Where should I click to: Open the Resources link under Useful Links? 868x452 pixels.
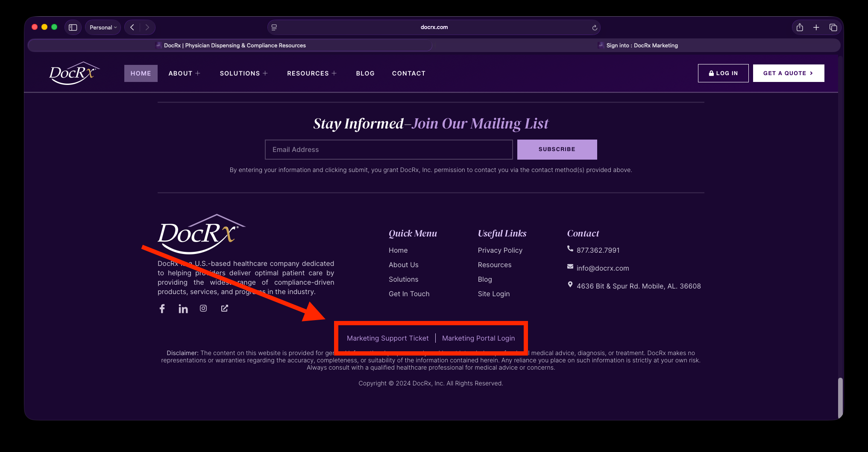click(495, 265)
